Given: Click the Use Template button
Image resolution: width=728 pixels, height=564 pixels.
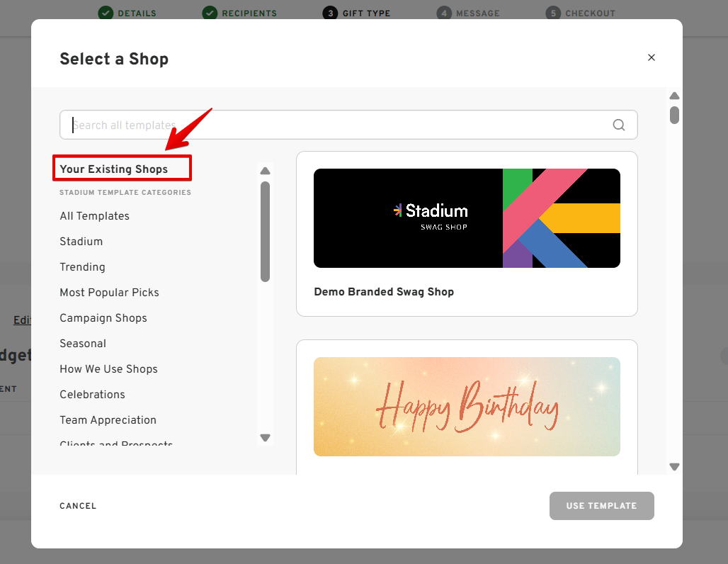Looking at the screenshot, I should 601,506.
